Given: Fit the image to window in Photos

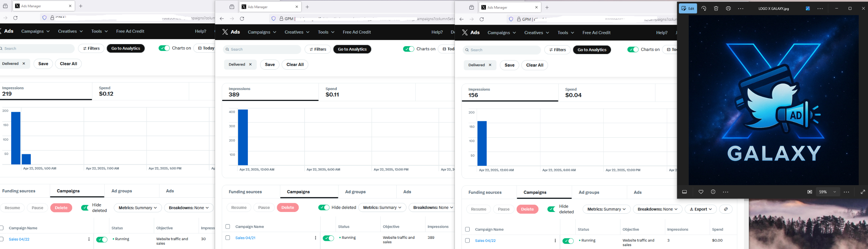Looking at the screenshot, I should tap(810, 192).
